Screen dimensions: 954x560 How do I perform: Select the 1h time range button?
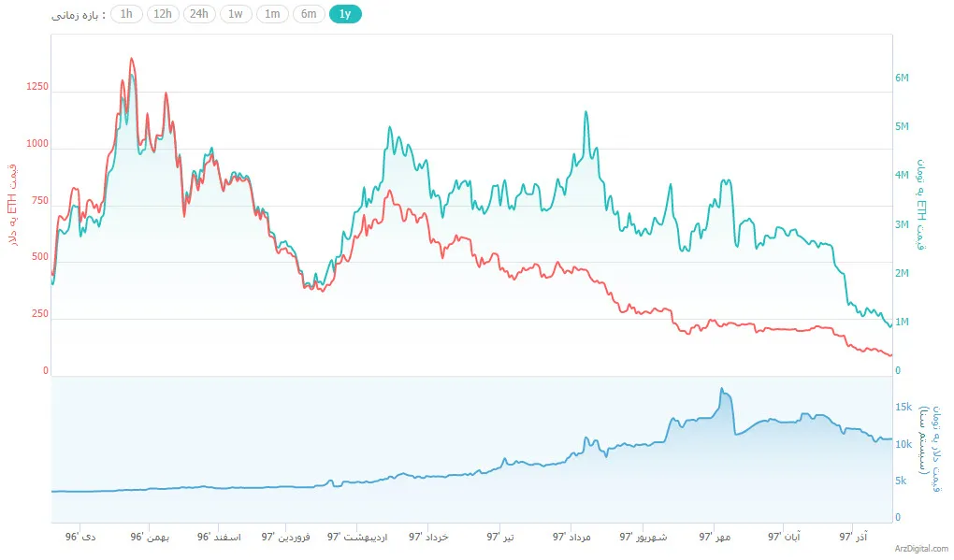coord(127,14)
